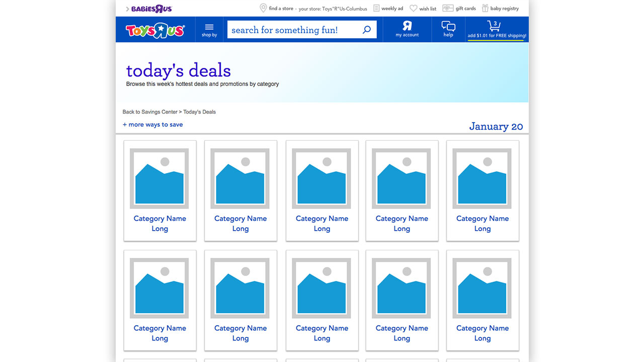
Task: Click the first category thumbnail in top row
Action: coord(159,178)
